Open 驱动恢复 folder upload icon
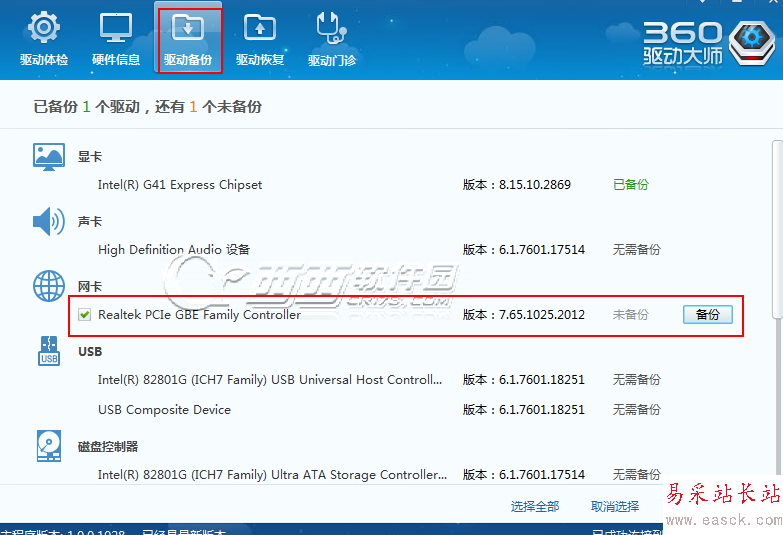783x535 pixels. [x=260, y=27]
